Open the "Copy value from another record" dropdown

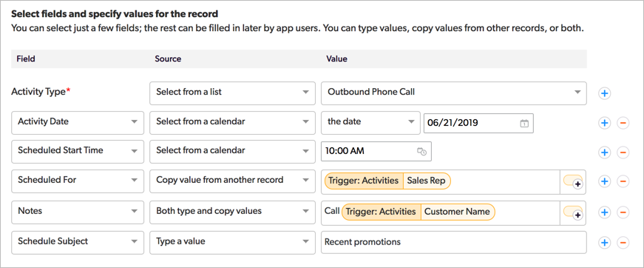232,181
